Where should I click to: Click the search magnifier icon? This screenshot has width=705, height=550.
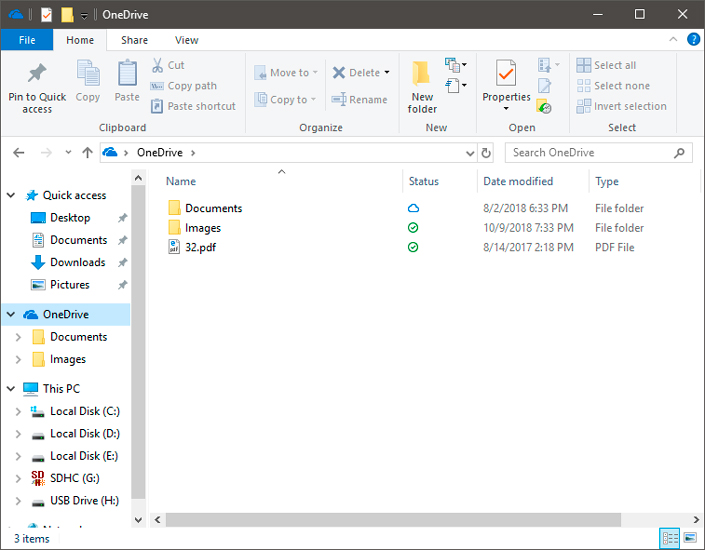point(679,153)
